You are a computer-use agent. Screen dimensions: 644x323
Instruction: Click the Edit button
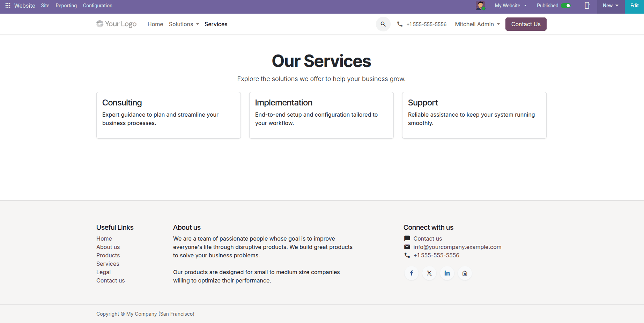(634, 6)
